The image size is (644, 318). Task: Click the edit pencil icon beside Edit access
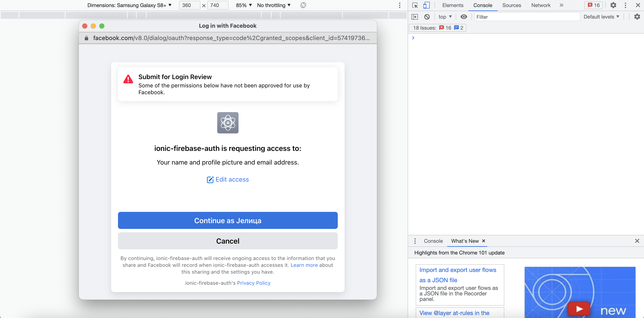[210, 180]
